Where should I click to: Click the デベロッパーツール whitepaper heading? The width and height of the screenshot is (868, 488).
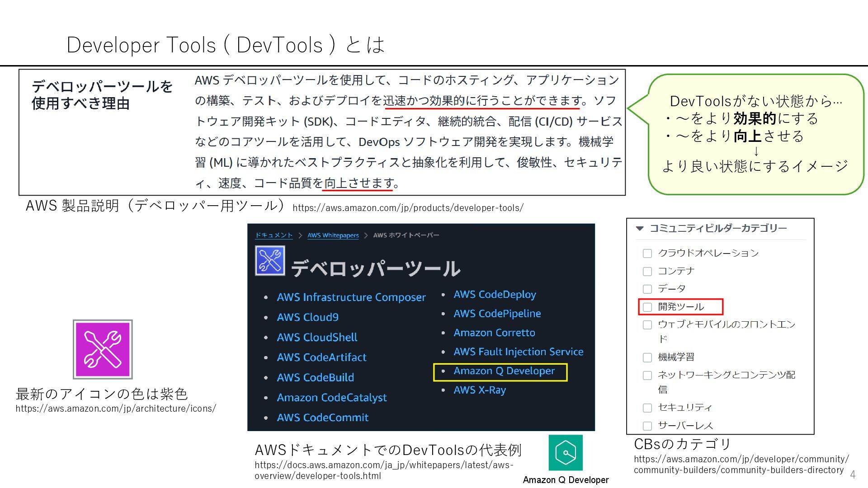375,269
